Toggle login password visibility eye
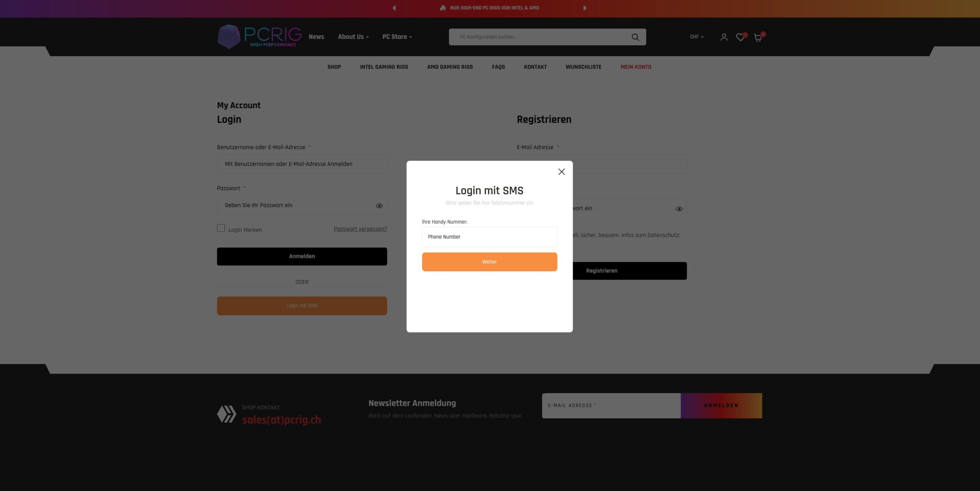The width and height of the screenshot is (980, 491). coord(379,206)
